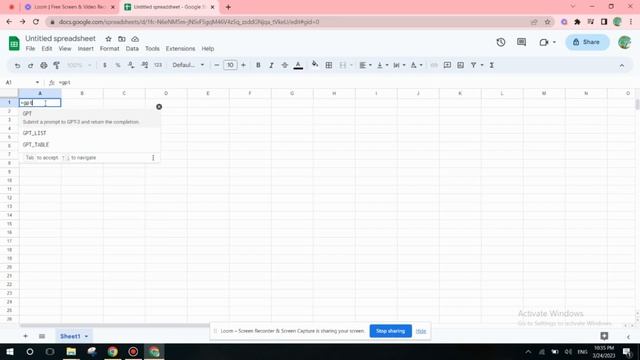Increase font size with plus button
The image size is (640, 360).
[243, 65]
